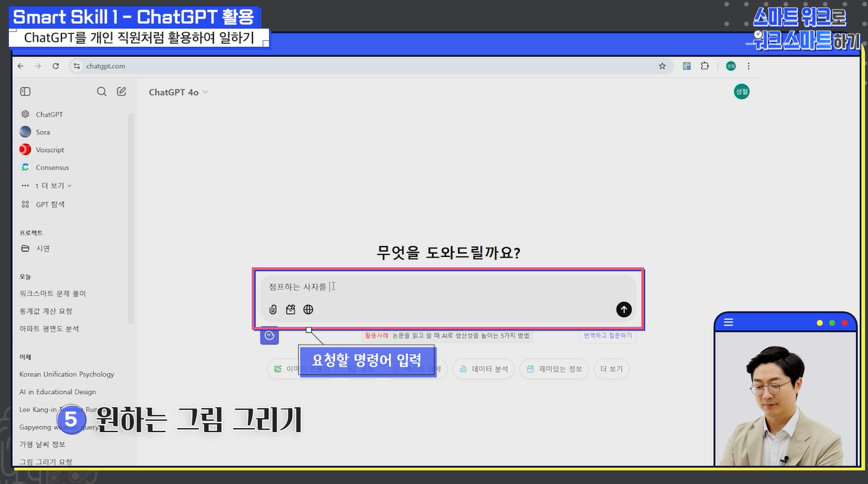Click the chatgpt.com address bar
Viewport: 868px width, 484px height.
pyautogui.click(x=372, y=66)
